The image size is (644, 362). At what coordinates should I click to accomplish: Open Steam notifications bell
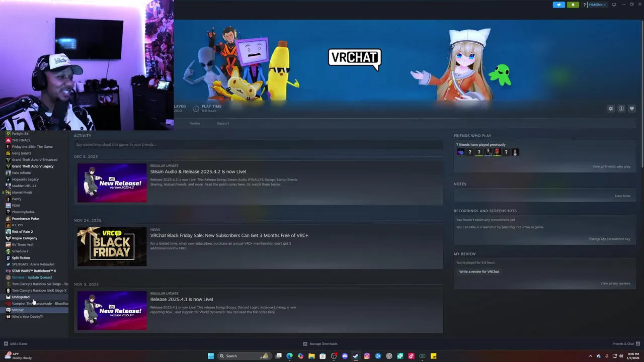click(x=573, y=5)
